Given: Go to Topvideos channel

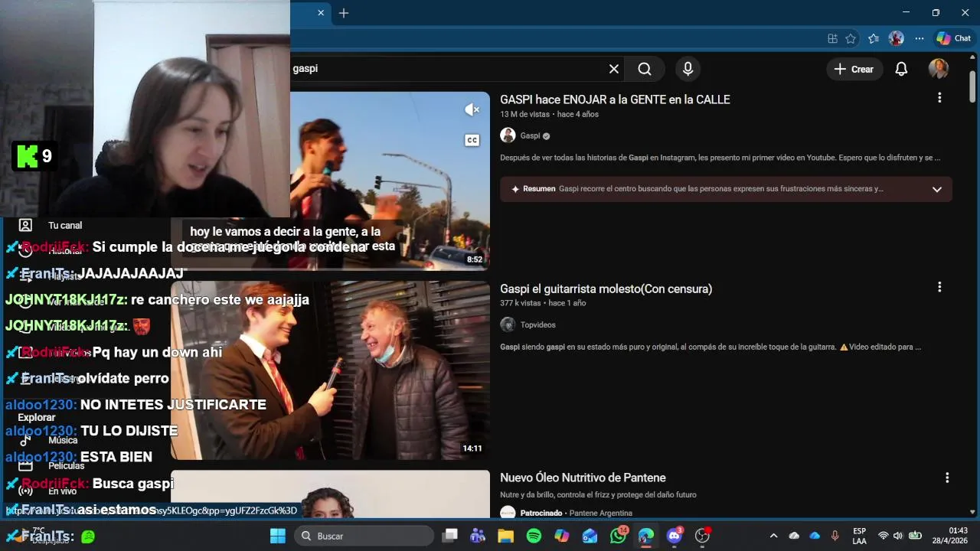Looking at the screenshot, I should pyautogui.click(x=538, y=324).
